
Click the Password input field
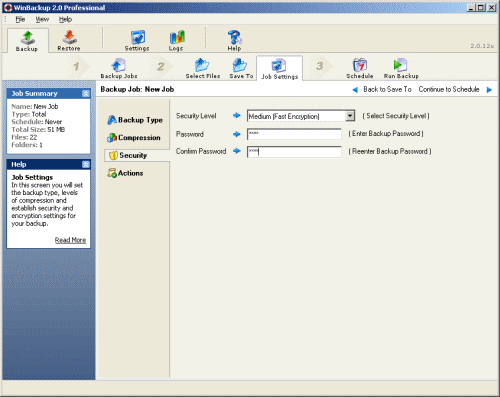tap(294, 134)
